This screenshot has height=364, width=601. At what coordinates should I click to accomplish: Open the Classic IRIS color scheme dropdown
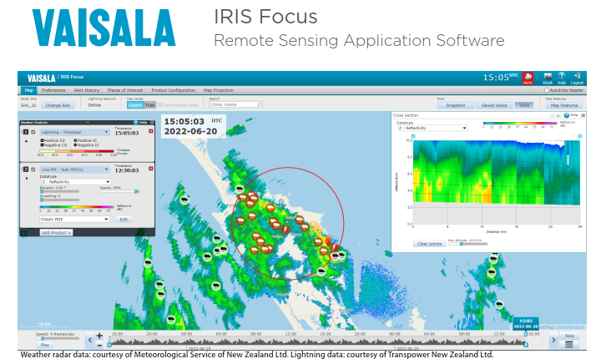74,220
